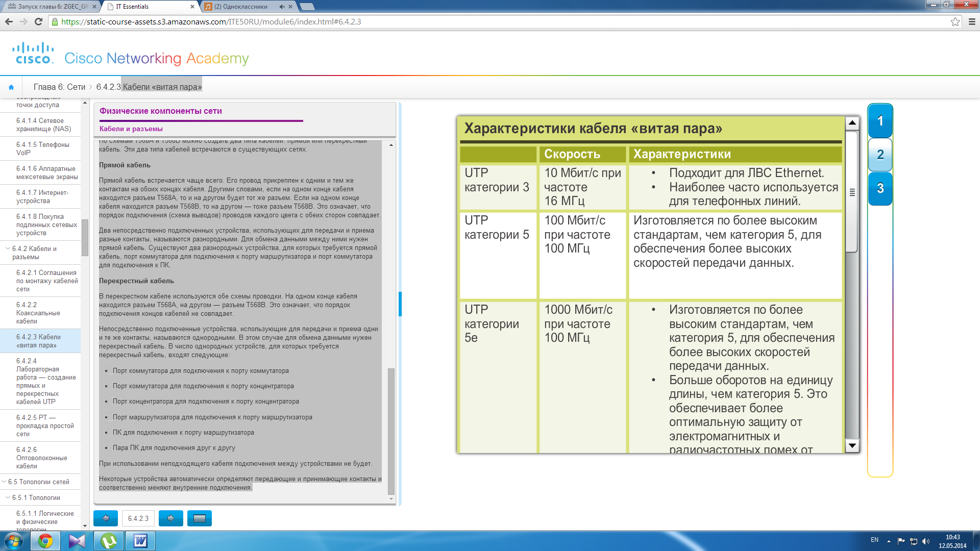Click the Cisco Networking Academy title
980x551 pixels.
coord(157,58)
